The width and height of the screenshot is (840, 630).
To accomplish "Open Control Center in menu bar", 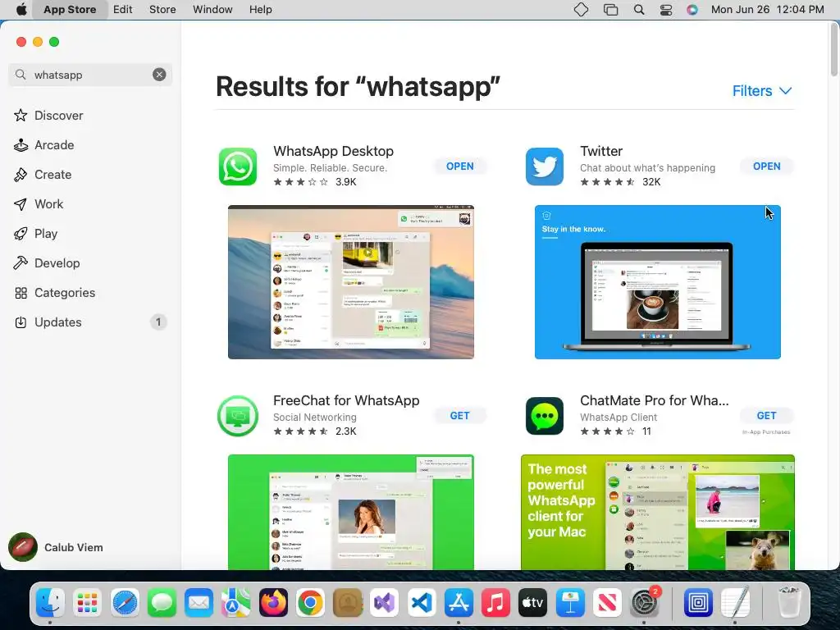I will point(666,9).
